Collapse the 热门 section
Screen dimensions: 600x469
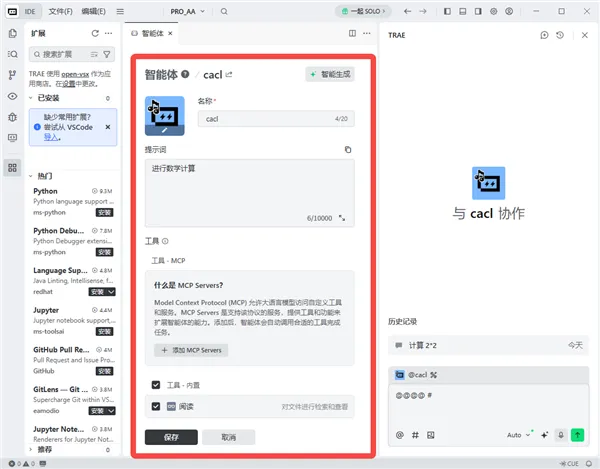tap(31, 176)
